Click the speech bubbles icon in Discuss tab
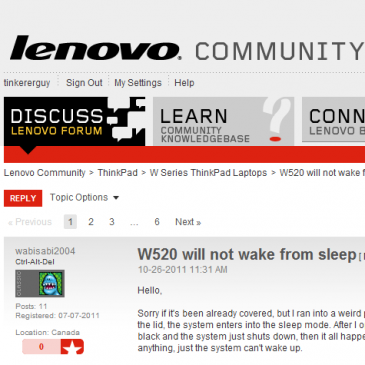Screen dimensions: 365x365 pos(126,120)
